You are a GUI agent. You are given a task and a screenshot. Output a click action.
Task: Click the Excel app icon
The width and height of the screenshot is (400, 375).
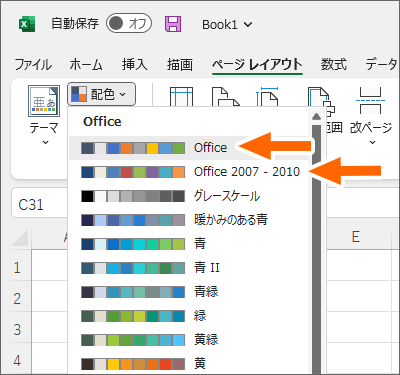(26, 24)
